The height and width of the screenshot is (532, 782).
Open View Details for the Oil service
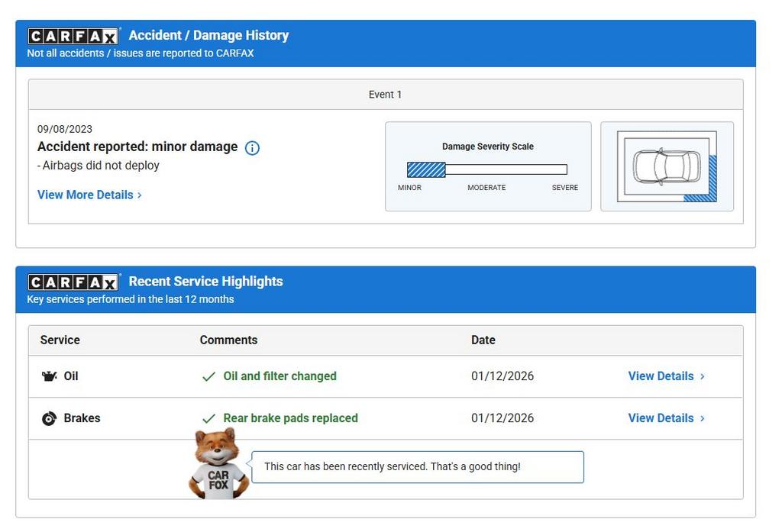pyautogui.click(x=665, y=376)
